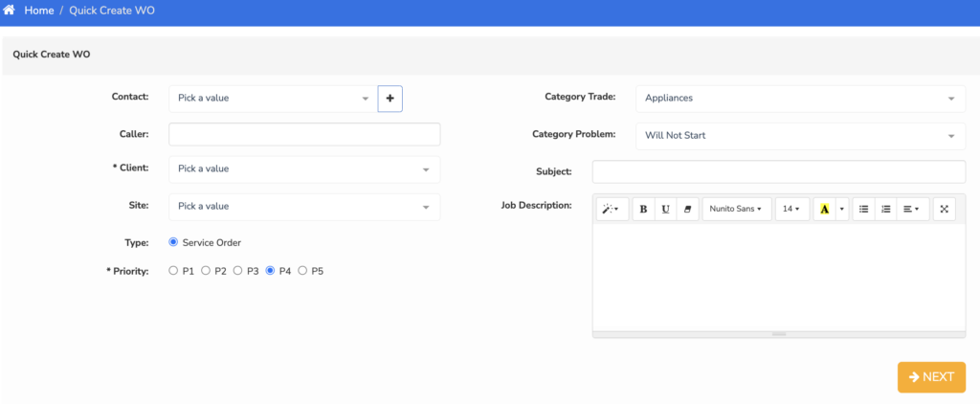This screenshot has width=980, height=404.
Task: Click the Home icon in the breadcrumb
Action: 9,11
